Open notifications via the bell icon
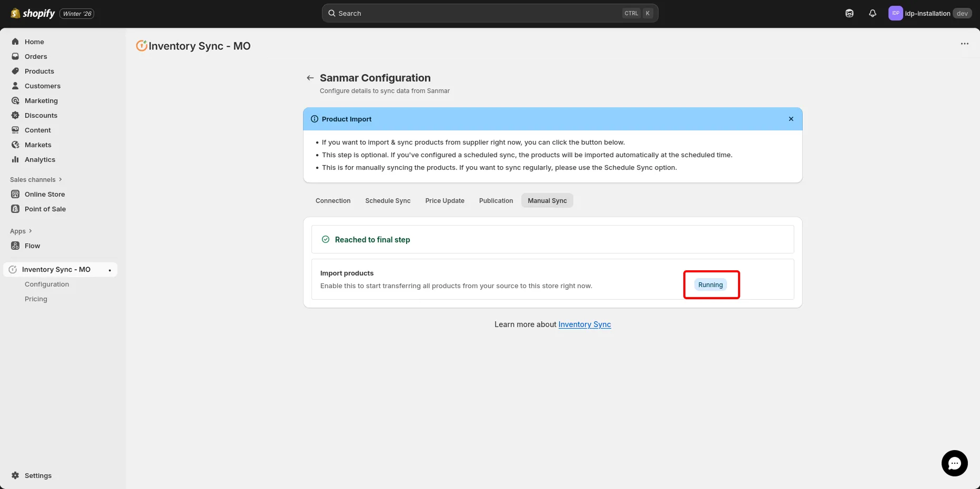The height and width of the screenshot is (489, 980). click(873, 13)
